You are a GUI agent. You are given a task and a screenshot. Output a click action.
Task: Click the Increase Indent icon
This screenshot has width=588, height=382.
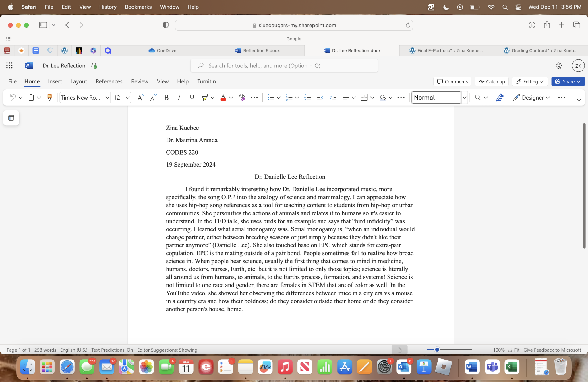pyautogui.click(x=333, y=98)
